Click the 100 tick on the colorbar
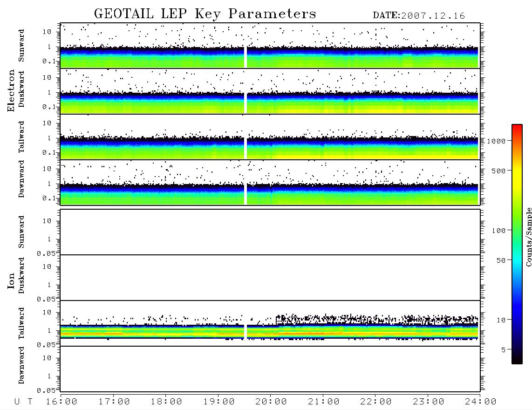 [x=498, y=231]
